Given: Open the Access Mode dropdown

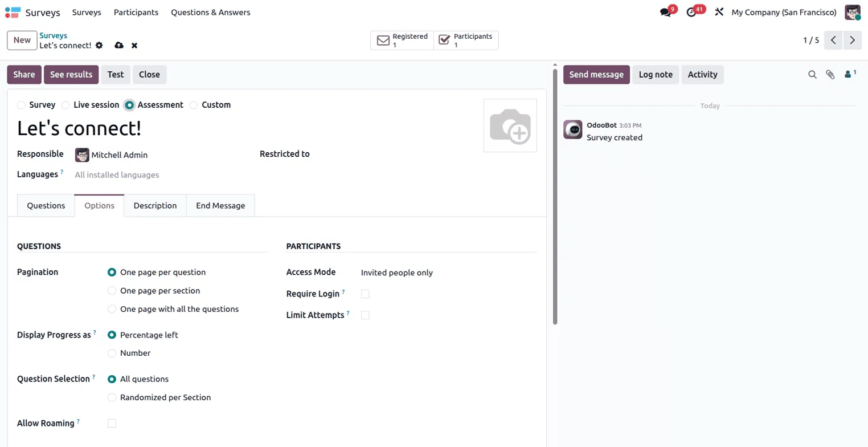Looking at the screenshot, I should click(x=448, y=273).
